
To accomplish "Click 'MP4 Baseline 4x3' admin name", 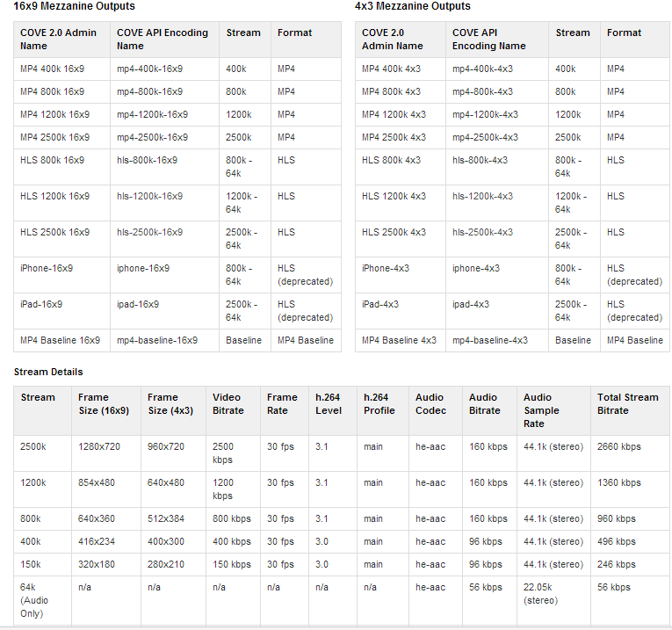I will (x=399, y=340).
